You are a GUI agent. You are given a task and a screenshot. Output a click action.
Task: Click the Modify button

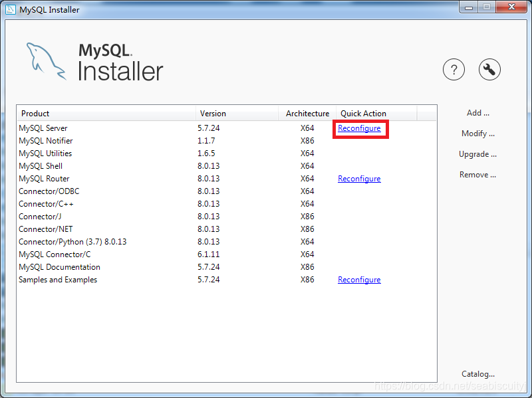(477, 133)
